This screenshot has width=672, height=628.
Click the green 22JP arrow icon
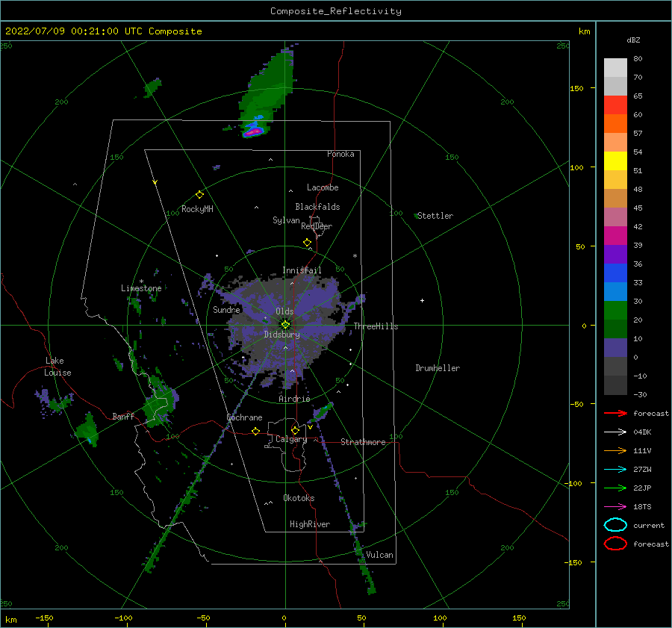[615, 488]
